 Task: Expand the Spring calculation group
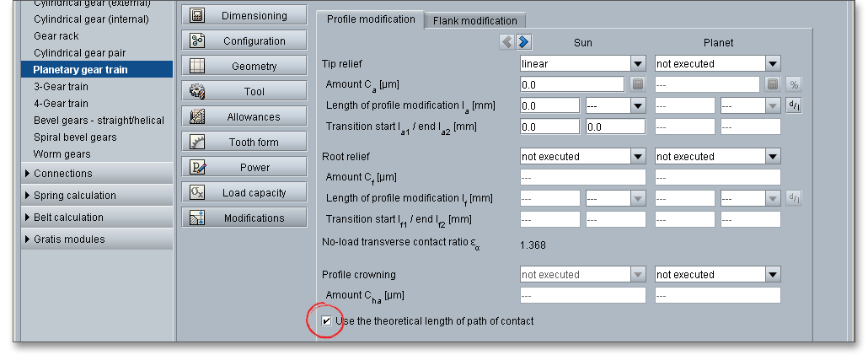[29, 196]
